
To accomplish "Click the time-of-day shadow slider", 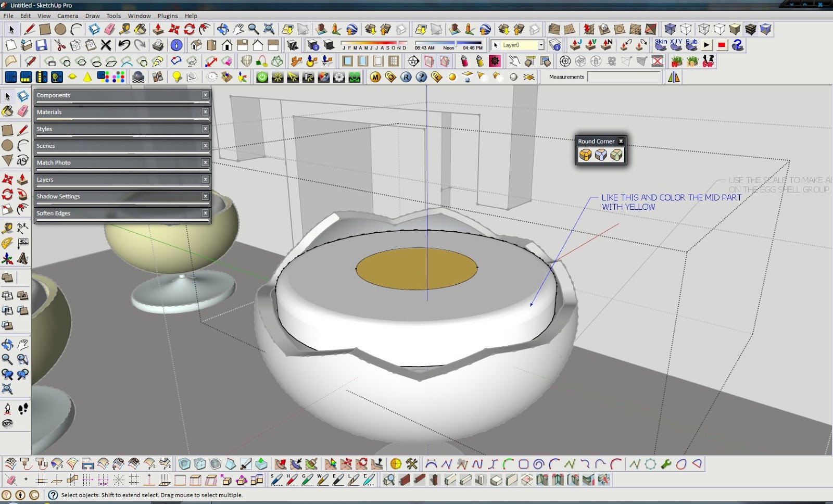I will point(449,43).
